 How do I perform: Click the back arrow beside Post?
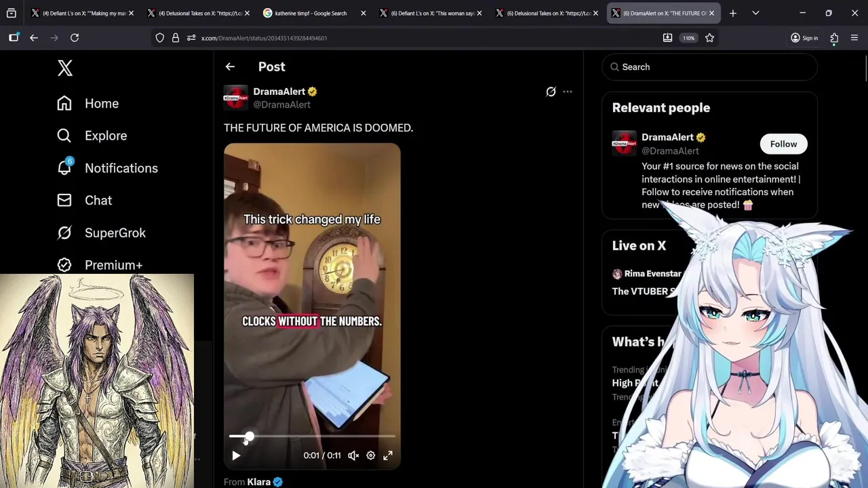click(x=230, y=66)
